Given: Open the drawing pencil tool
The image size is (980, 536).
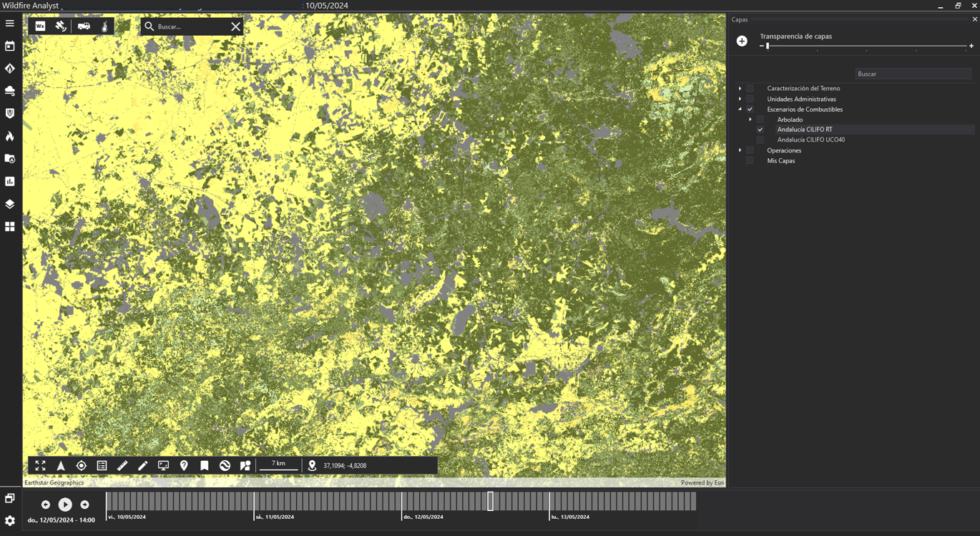Looking at the screenshot, I should point(142,465).
